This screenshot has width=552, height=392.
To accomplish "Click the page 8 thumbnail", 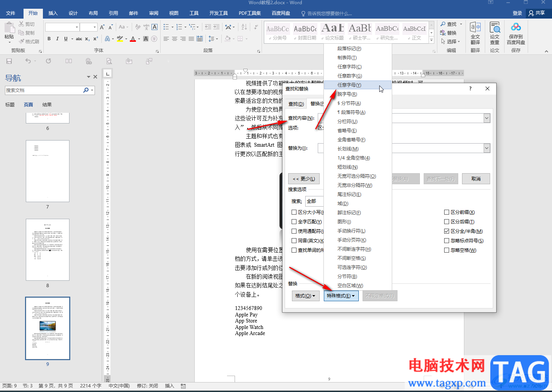I will click(47, 250).
